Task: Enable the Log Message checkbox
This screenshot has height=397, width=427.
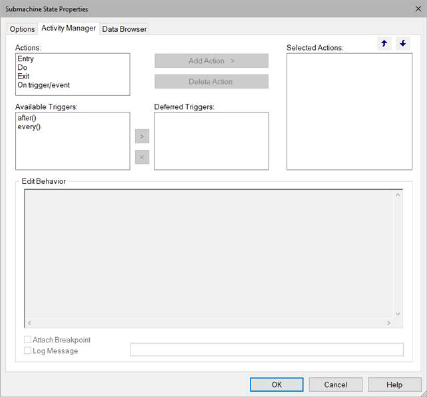Action: click(28, 350)
